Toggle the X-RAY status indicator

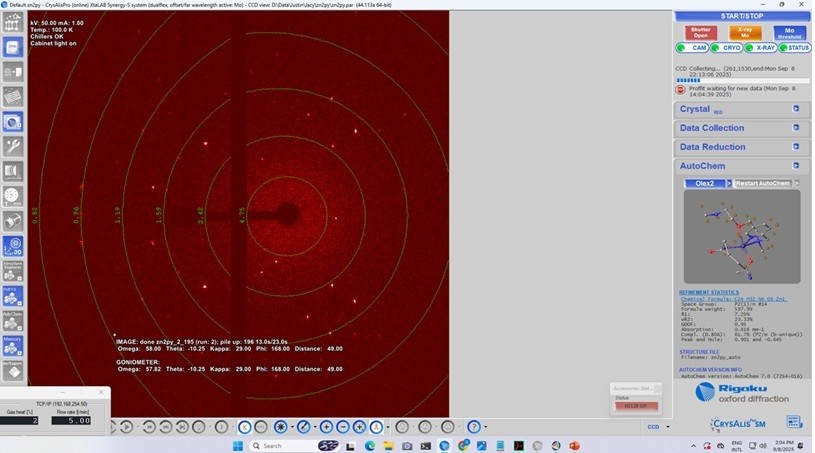pos(760,48)
